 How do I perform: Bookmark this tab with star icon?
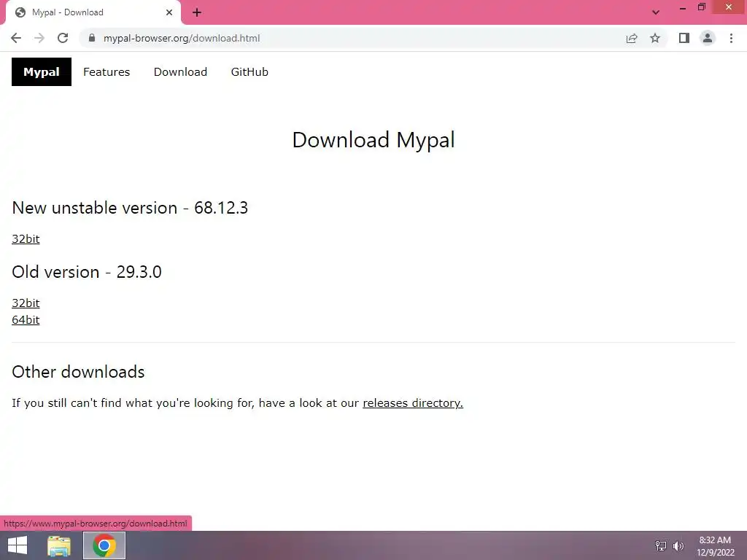click(x=655, y=38)
